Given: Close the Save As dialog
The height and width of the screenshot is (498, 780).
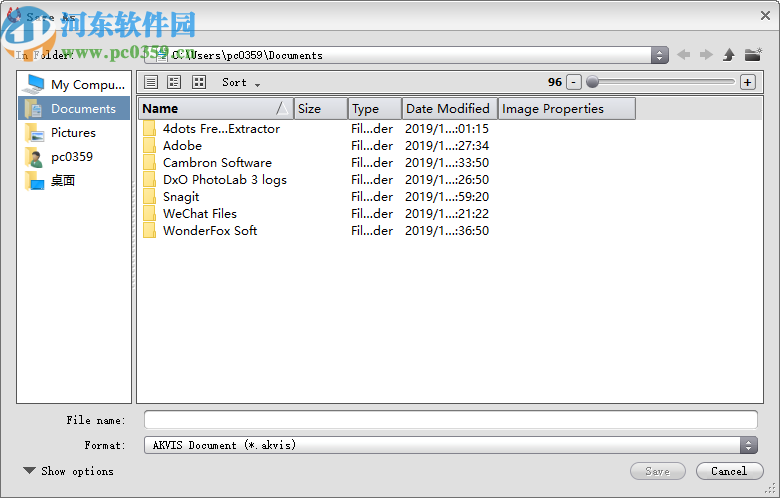Looking at the screenshot, I should pos(766,15).
